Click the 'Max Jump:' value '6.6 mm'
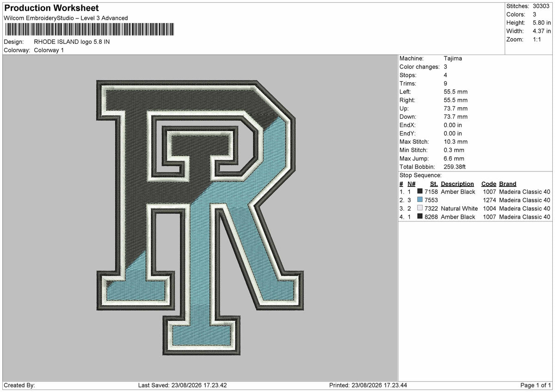 coord(454,158)
